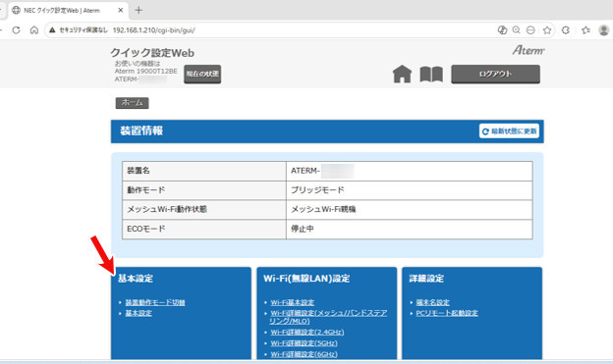Open the Wi-Fi基本設定 link
Viewport: 613px width, 364px height.
coord(293,302)
